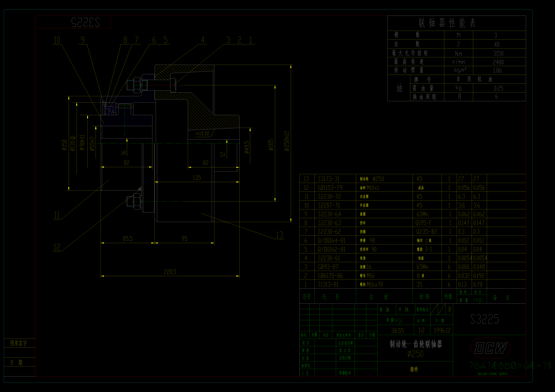Select the dimension value 95

[x=184, y=239]
